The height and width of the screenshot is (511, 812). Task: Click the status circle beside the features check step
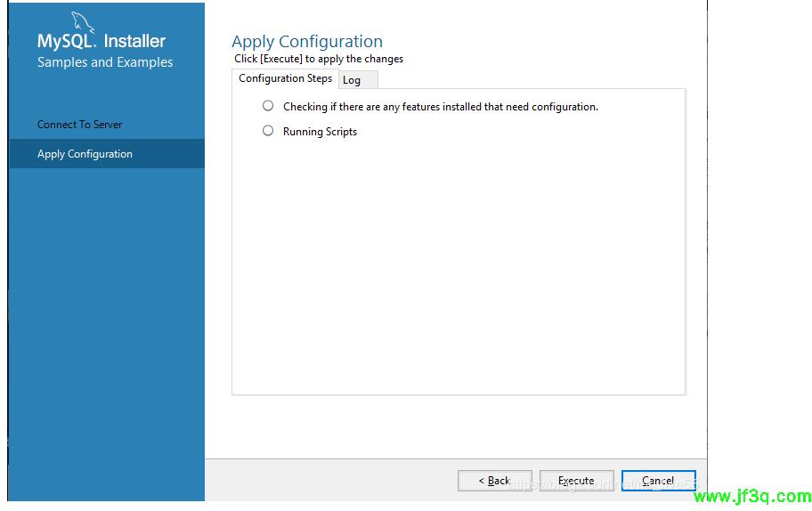[x=268, y=106]
